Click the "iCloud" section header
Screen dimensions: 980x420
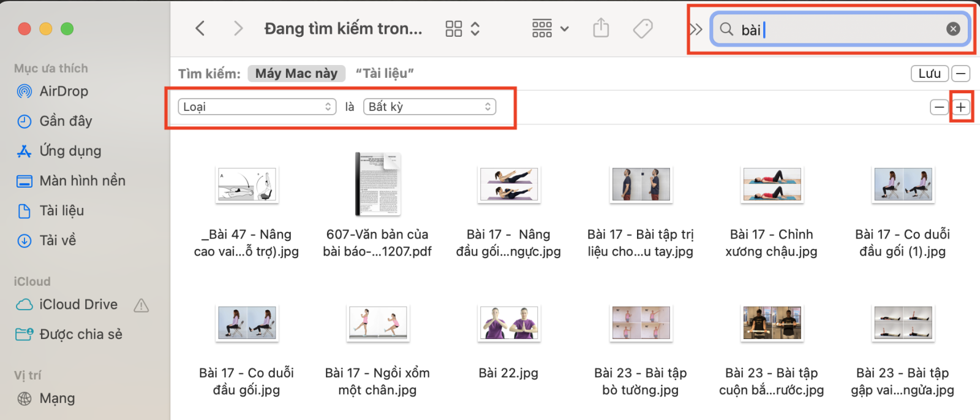tap(32, 281)
